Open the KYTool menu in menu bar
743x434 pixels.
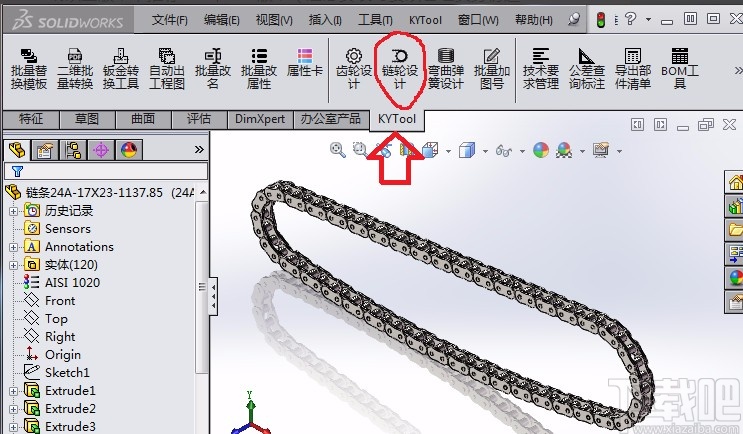point(425,20)
